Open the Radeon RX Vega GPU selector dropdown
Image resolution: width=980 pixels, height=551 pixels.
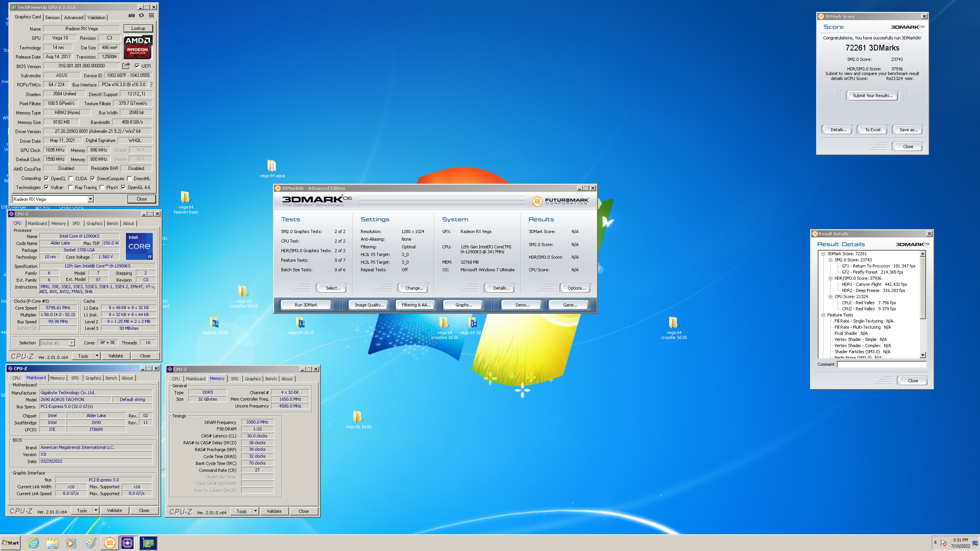pos(90,199)
